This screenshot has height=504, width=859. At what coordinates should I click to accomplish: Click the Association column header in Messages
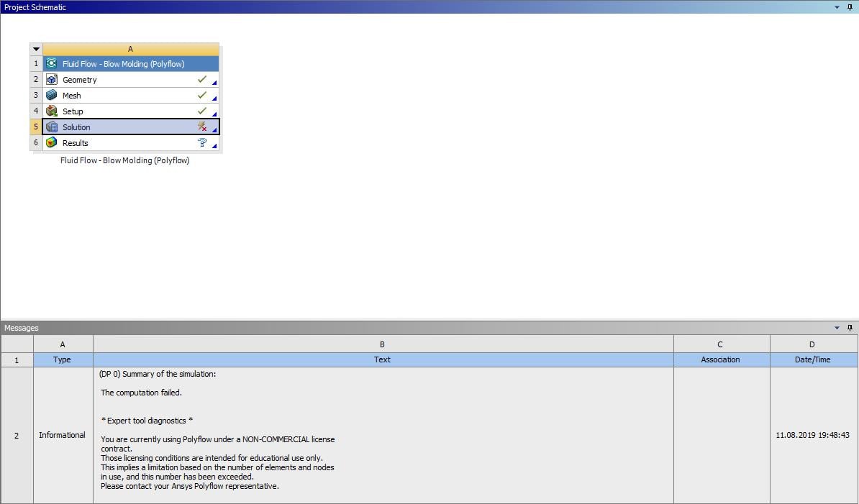tap(721, 359)
